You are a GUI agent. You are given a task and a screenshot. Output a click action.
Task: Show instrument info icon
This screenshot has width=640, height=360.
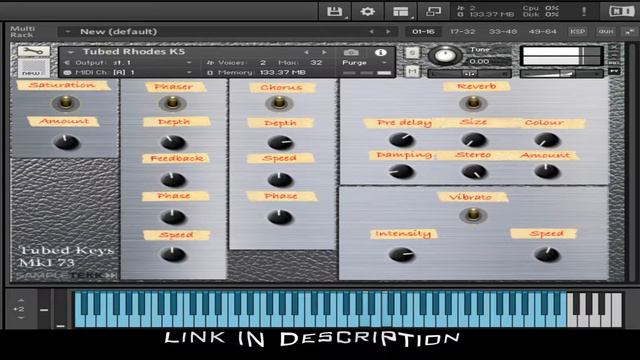point(380,53)
